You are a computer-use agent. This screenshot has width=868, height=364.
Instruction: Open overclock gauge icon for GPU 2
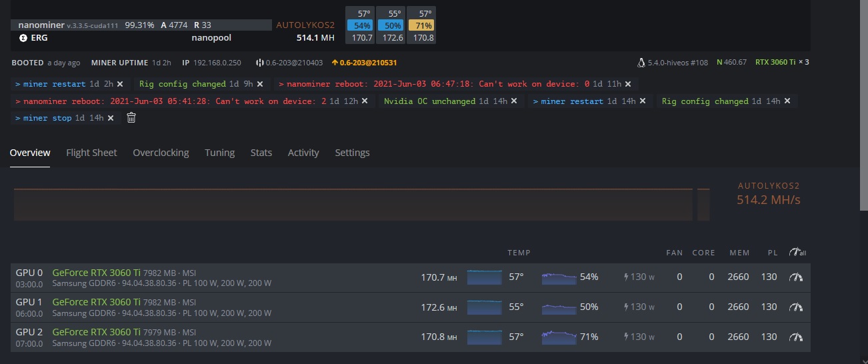tap(795, 337)
